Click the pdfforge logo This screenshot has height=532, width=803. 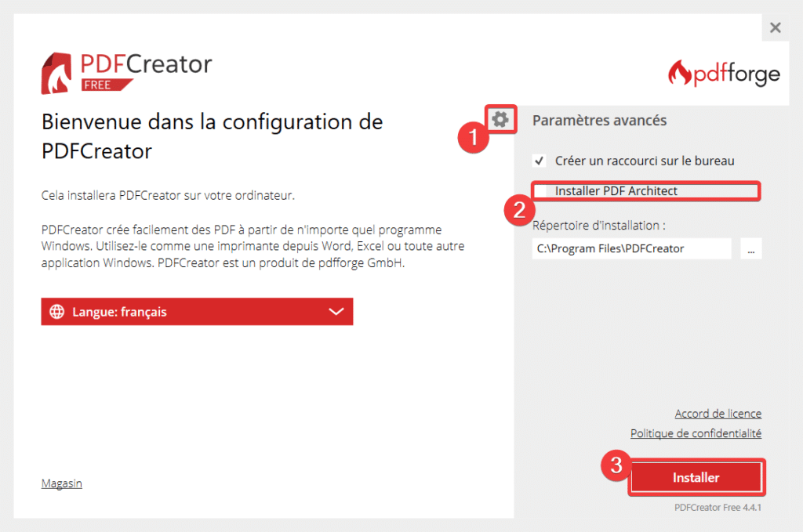point(724,74)
